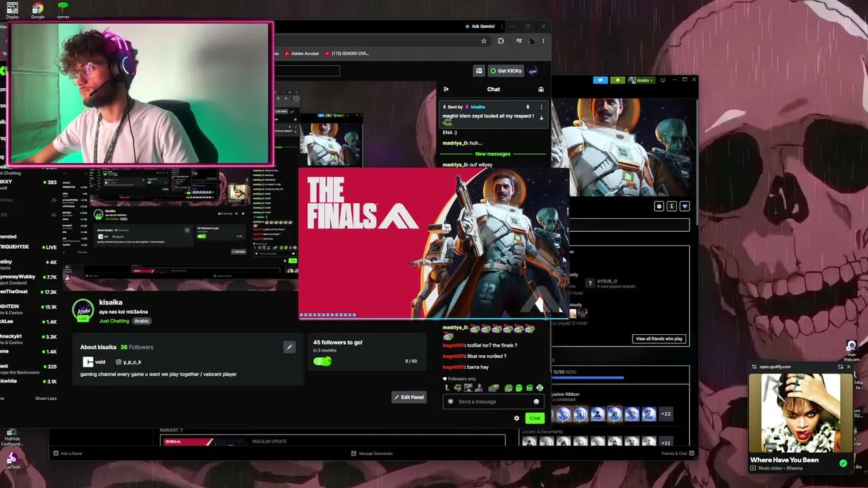Click View all friends who play
This screenshot has height=488, width=868.
pyautogui.click(x=659, y=339)
